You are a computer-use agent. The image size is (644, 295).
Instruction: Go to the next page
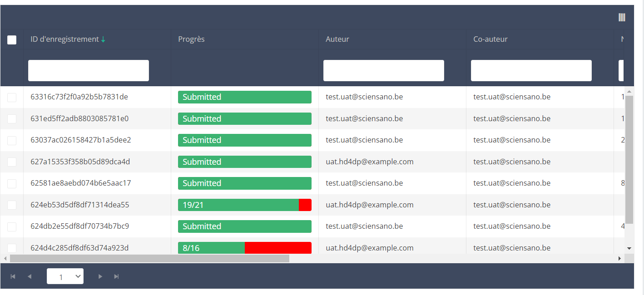100,276
